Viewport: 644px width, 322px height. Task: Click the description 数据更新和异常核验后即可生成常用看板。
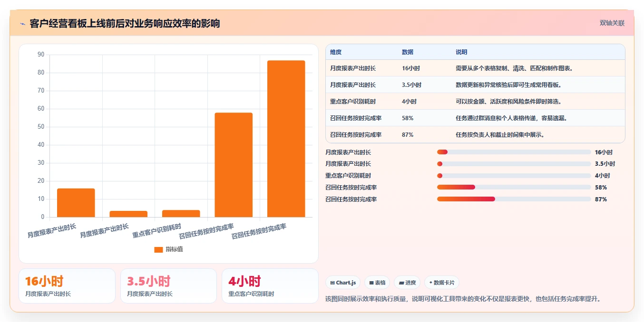click(x=509, y=85)
